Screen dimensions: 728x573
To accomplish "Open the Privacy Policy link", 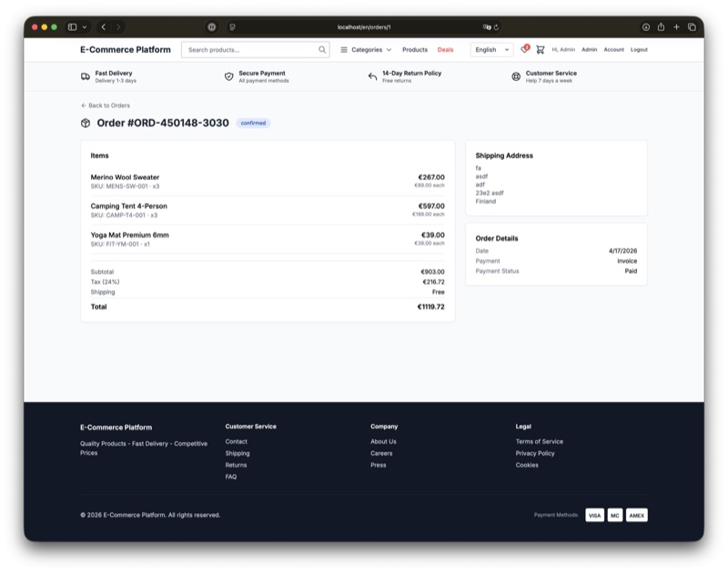I will [535, 453].
